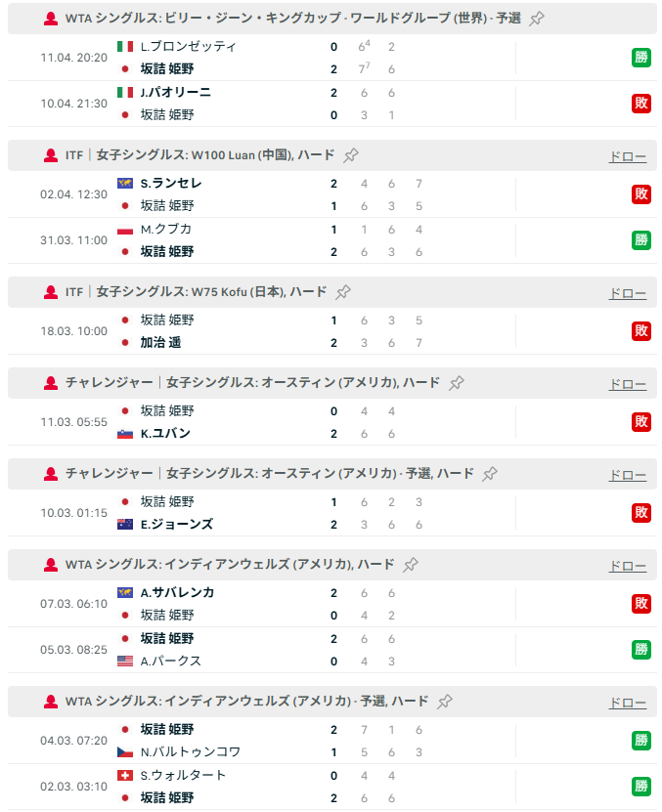Open the ドロー link for W100 Luan
The image size is (662, 812).
tap(627, 156)
